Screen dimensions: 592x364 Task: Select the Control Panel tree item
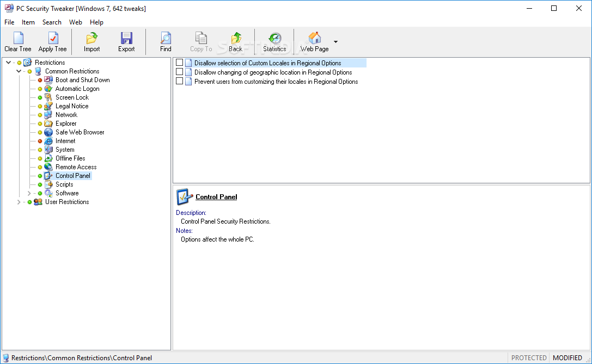click(x=73, y=176)
